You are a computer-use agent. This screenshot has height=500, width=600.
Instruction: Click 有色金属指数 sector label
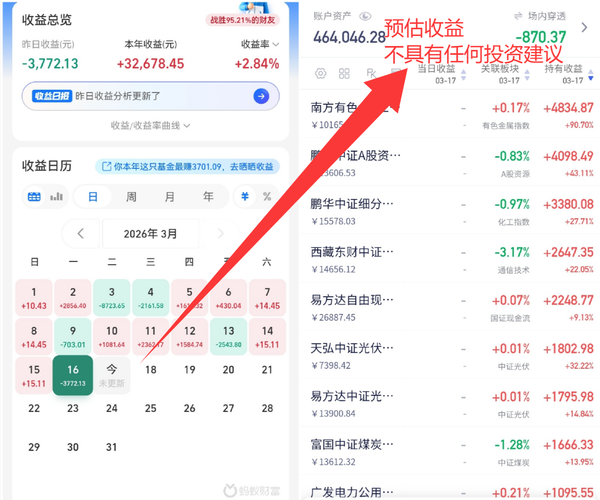(506, 125)
